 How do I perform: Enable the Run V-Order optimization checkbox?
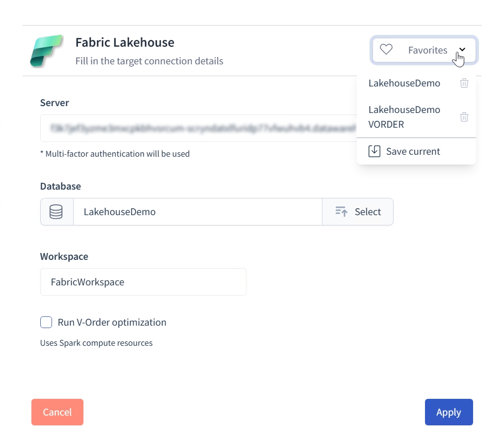click(x=46, y=322)
